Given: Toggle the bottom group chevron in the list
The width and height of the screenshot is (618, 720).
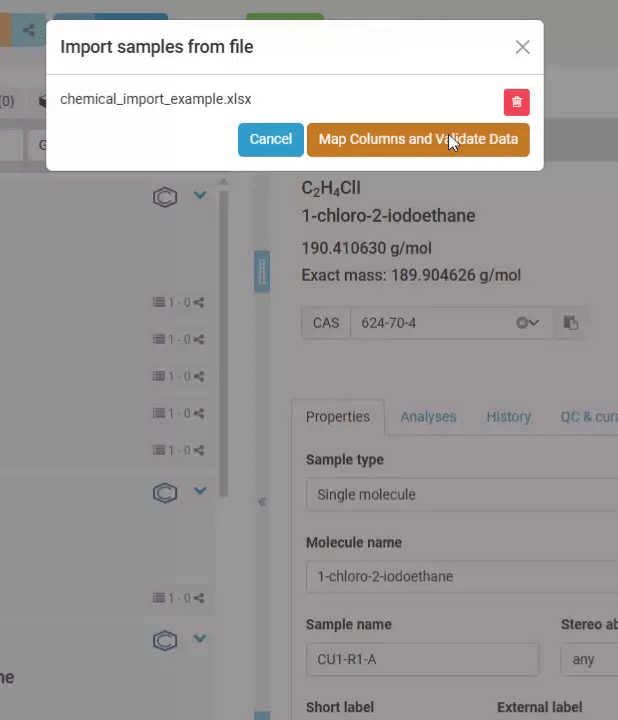Looking at the screenshot, I should point(200,638).
